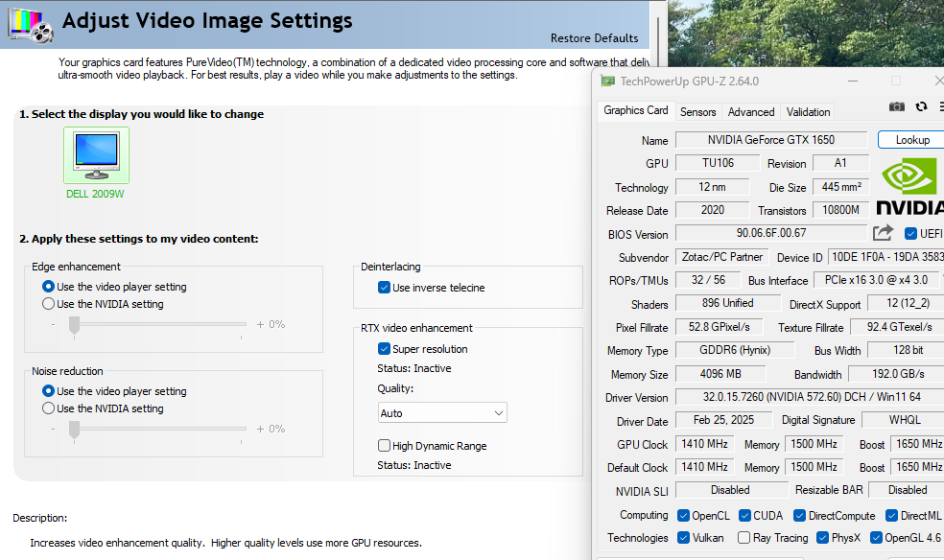Image resolution: width=944 pixels, height=560 pixels.
Task: Toggle the Ray Tracing checkbox in GPU-Z
Action: pos(744,538)
